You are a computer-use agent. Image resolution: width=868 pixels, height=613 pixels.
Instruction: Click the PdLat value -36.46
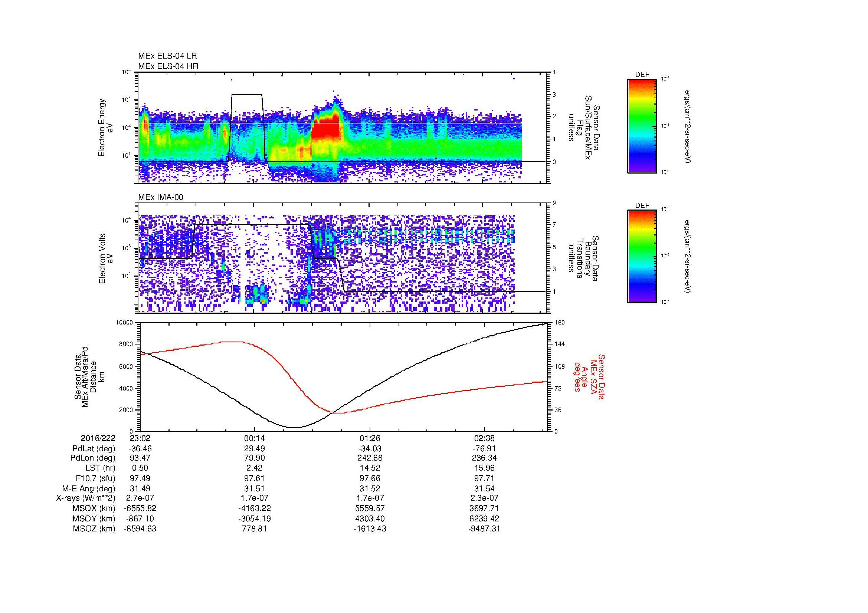pyautogui.click(x=140, y=449)
